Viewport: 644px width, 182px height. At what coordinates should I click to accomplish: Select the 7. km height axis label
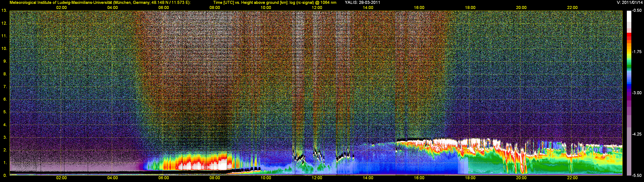pyautogui.click(x=5, y=87)
